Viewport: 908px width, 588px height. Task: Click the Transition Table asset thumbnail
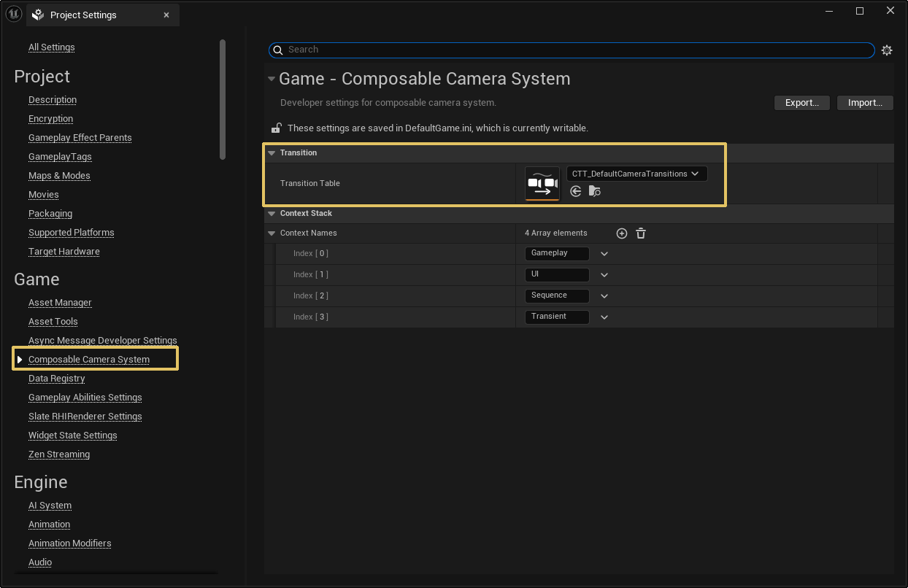pyautogui.click(x=542, y=183)
